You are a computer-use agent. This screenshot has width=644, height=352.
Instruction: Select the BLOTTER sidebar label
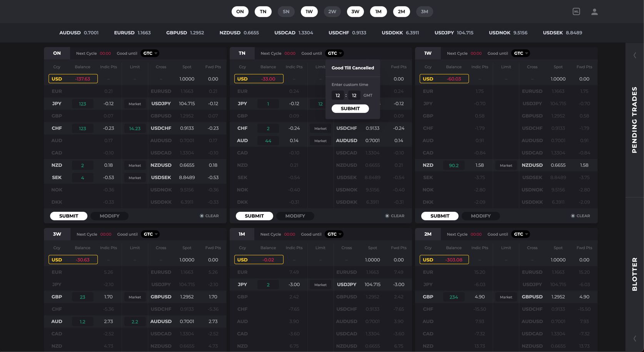[x=635, y=274]
